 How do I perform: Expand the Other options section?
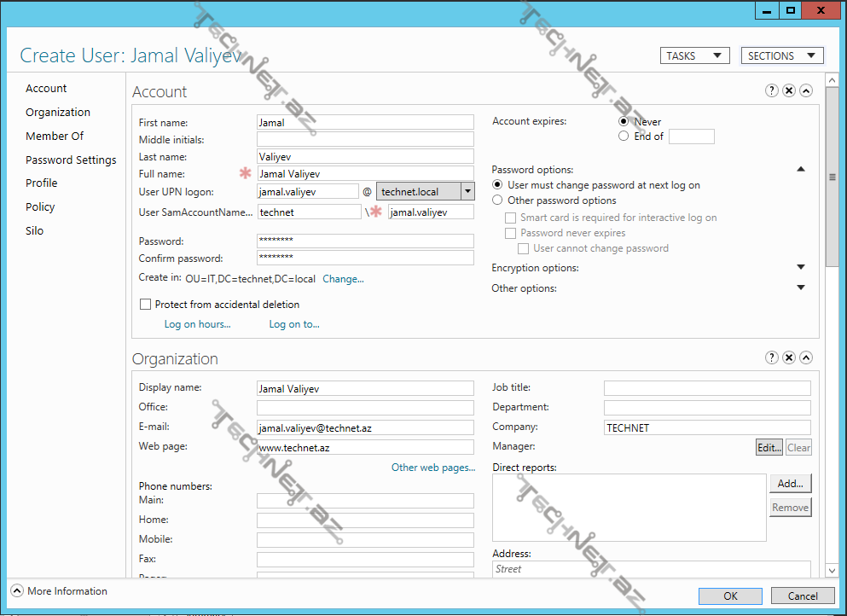[800, 288]
